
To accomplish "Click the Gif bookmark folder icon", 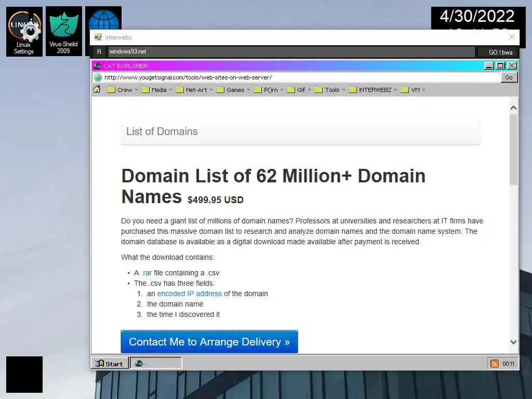I will pos(291,90).
